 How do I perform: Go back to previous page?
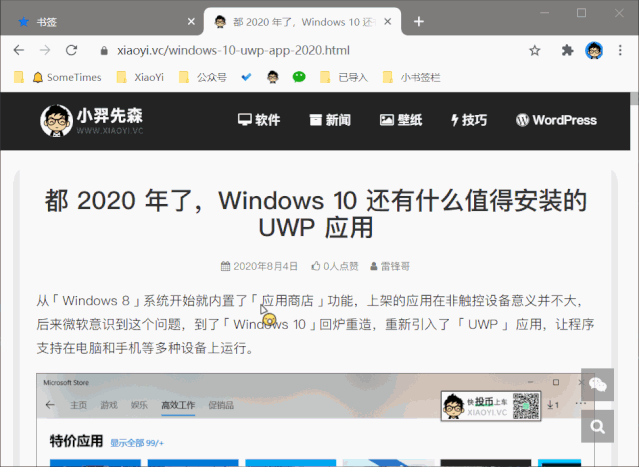point(19,50)
